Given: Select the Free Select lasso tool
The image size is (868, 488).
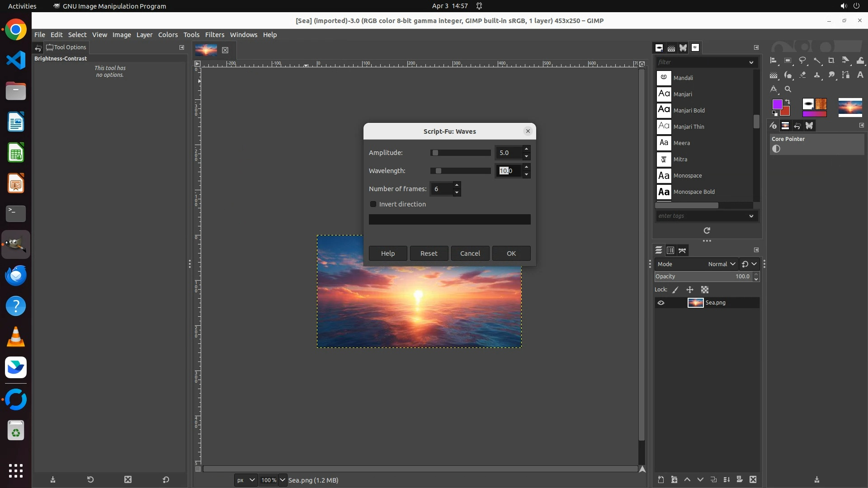Looking at the screenshot, I should (802, 61).
